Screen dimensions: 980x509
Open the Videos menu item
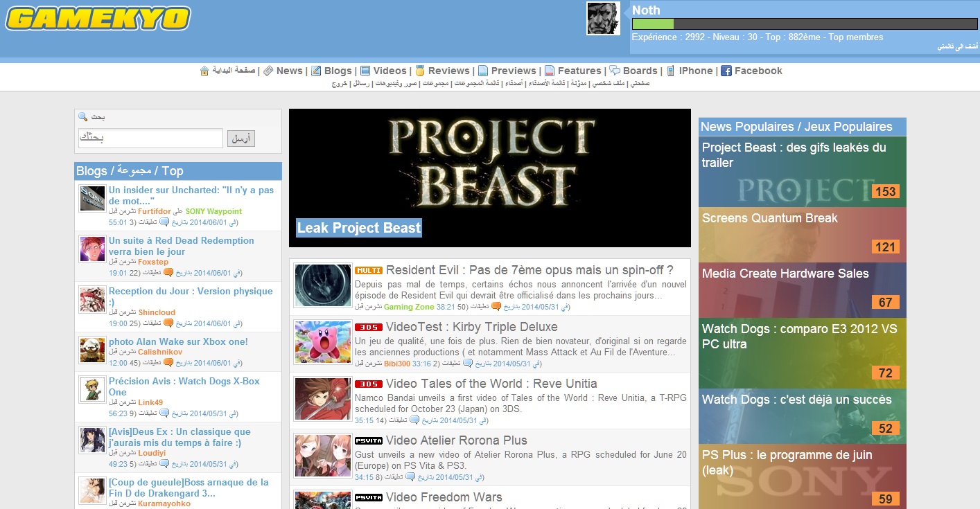pos(390,71)
